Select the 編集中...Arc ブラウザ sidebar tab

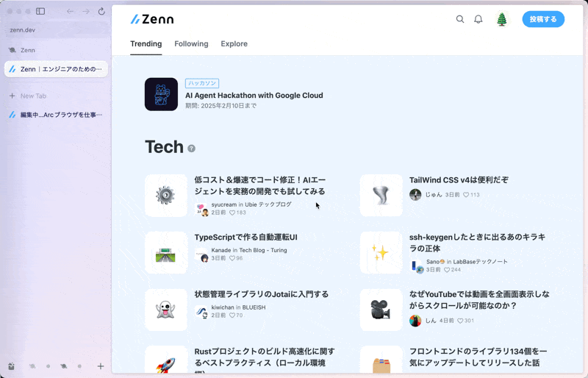point(56,115)
